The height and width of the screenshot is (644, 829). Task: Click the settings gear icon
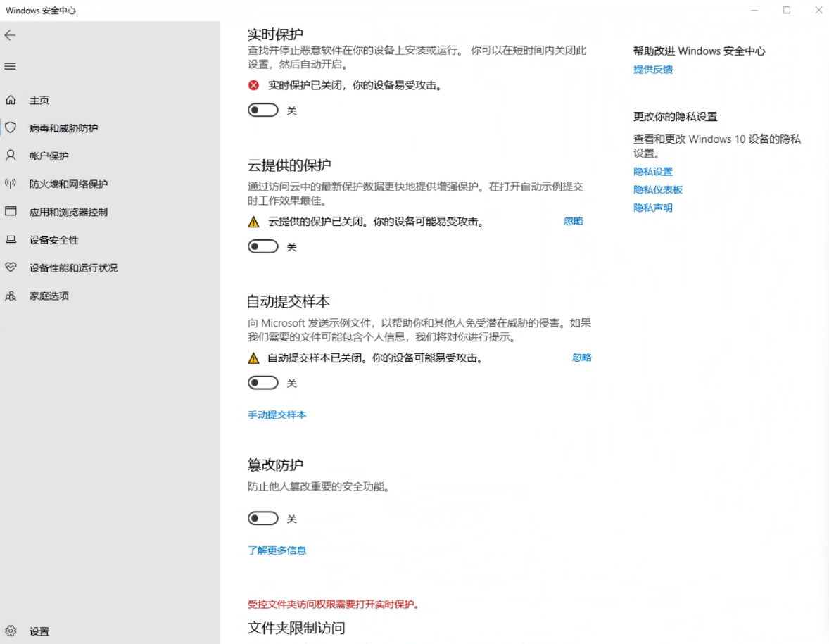[11, 631]
